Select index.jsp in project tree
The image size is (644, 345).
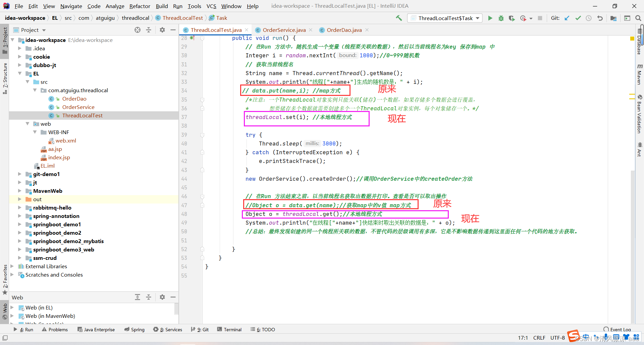[x=59, y=157]
